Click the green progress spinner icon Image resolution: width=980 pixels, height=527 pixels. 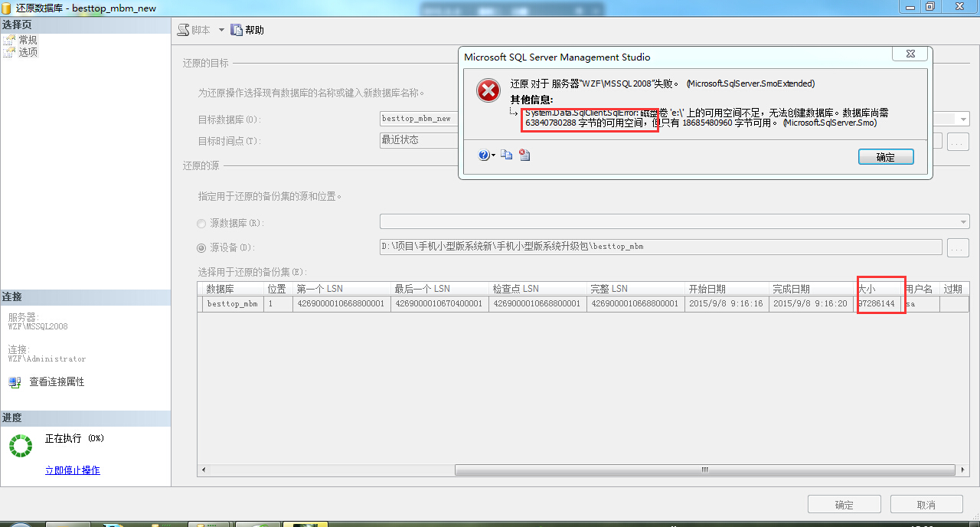(21, 446)
